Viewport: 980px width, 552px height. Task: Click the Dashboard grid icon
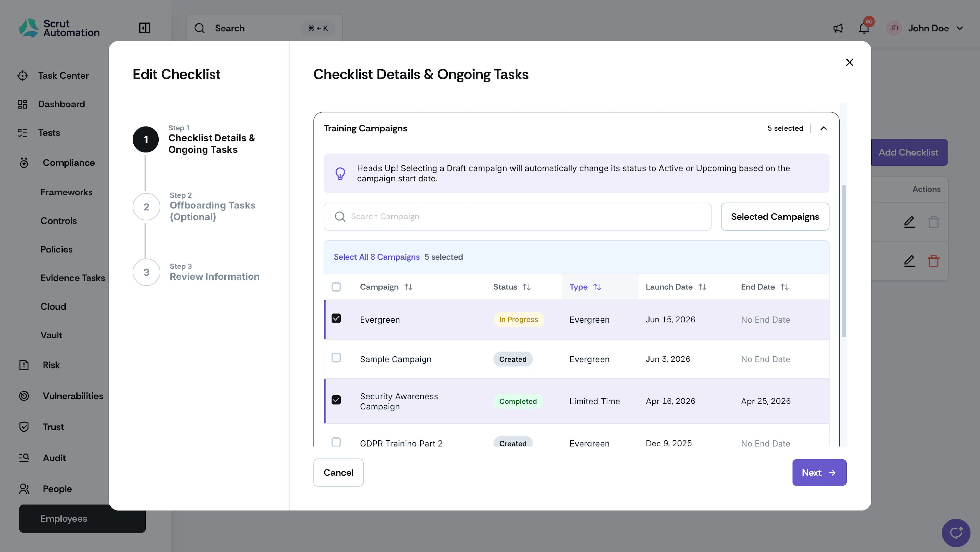(23, 104)
